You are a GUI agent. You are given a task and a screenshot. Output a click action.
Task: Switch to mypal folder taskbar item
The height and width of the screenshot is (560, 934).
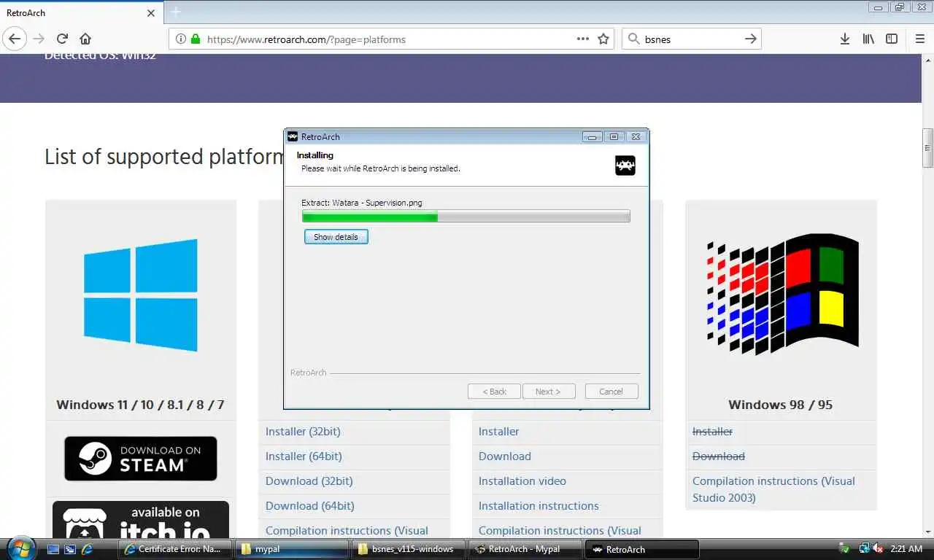pyautogui.click(x=291, y=549)
